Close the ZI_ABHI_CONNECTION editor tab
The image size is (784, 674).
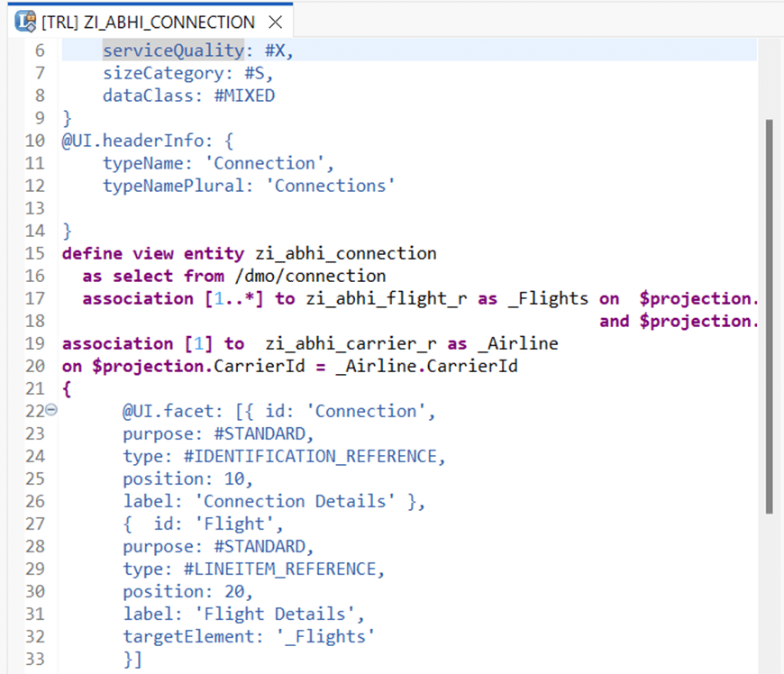click(276, 23)
